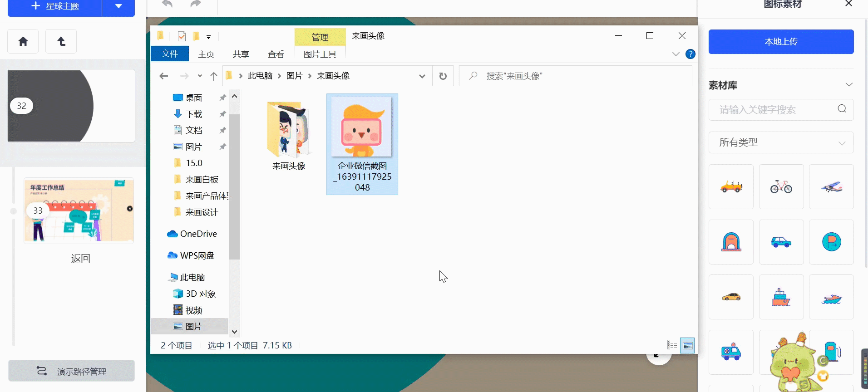Click the 请输入关键字搜索 input box

click(781, 109)
